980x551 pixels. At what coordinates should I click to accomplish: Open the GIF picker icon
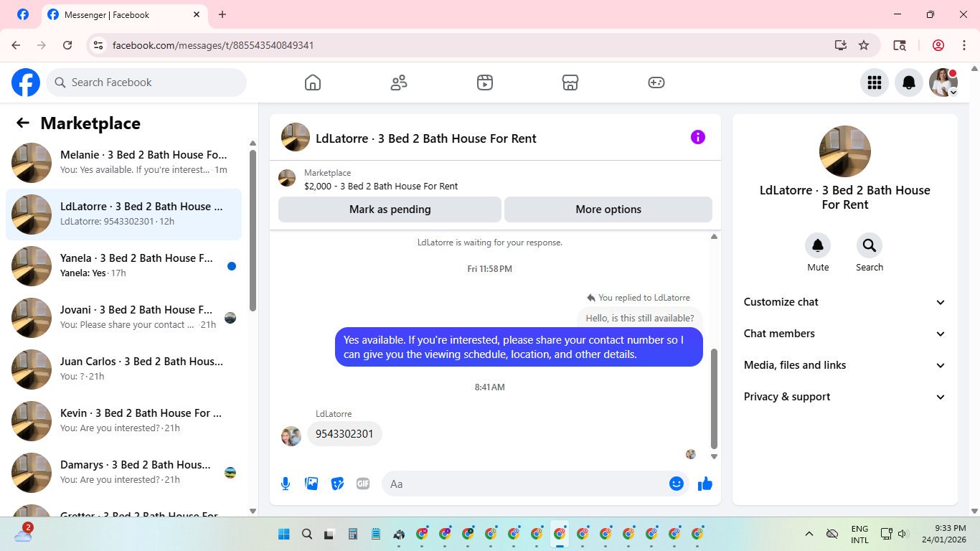coord(363,484)
